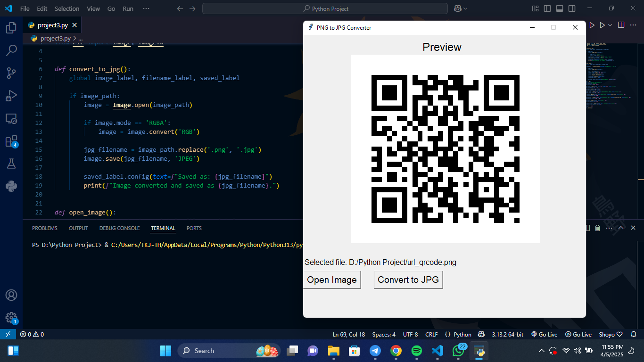
Task: Switch to the DEBUG CONSOLE tab
Action: (119, 228)
